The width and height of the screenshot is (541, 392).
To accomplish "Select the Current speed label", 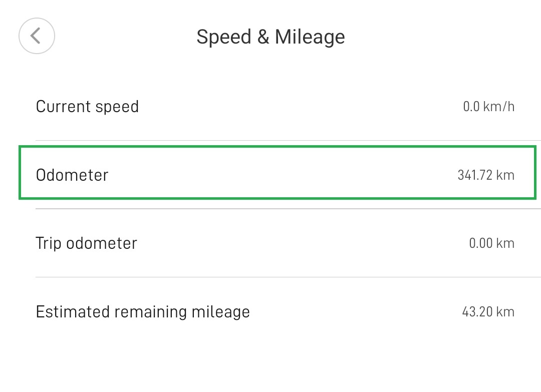I will point(87,106).
